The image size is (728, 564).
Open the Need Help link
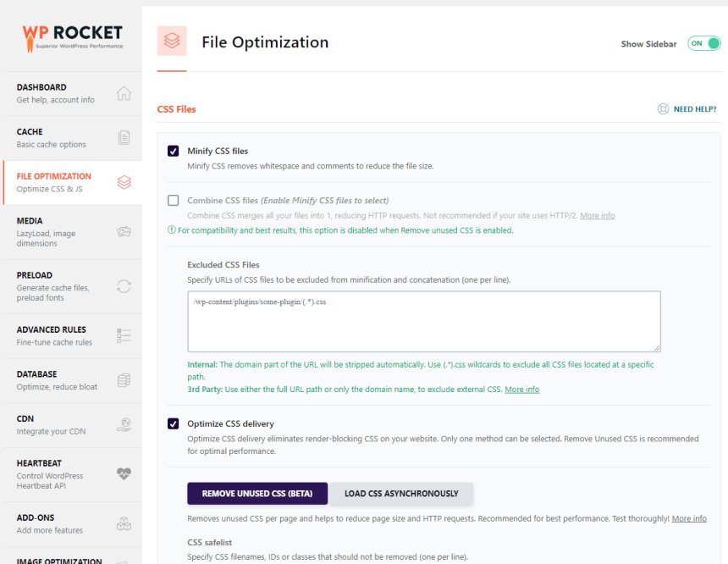click(x=687, y=109)
